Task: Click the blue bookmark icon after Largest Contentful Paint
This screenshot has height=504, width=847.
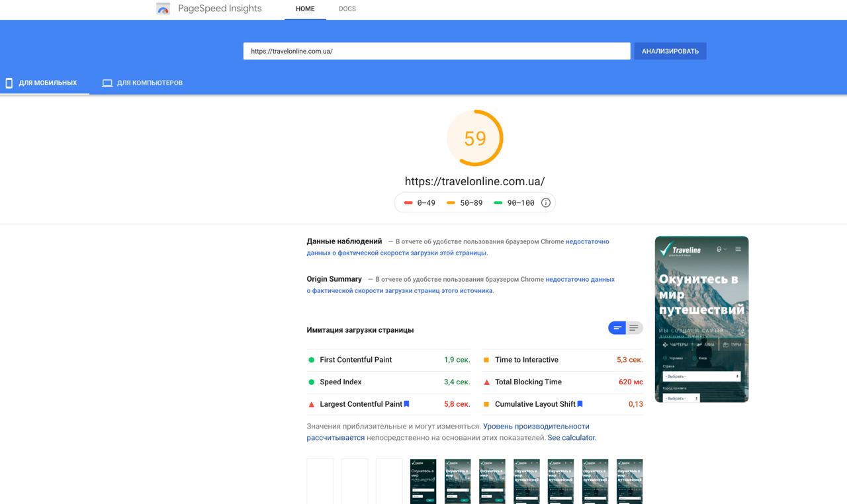Action: click(x=406, y=404)
